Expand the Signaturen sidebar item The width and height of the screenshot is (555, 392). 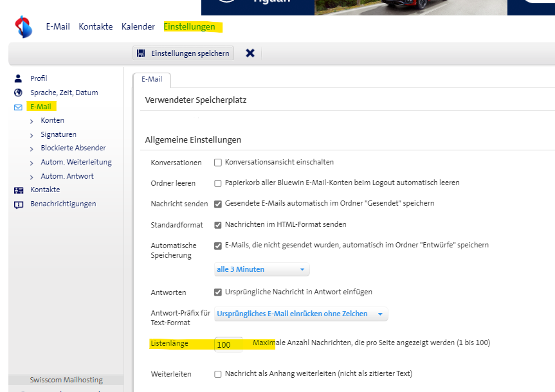pyautogui.click(x=58, y=135)
